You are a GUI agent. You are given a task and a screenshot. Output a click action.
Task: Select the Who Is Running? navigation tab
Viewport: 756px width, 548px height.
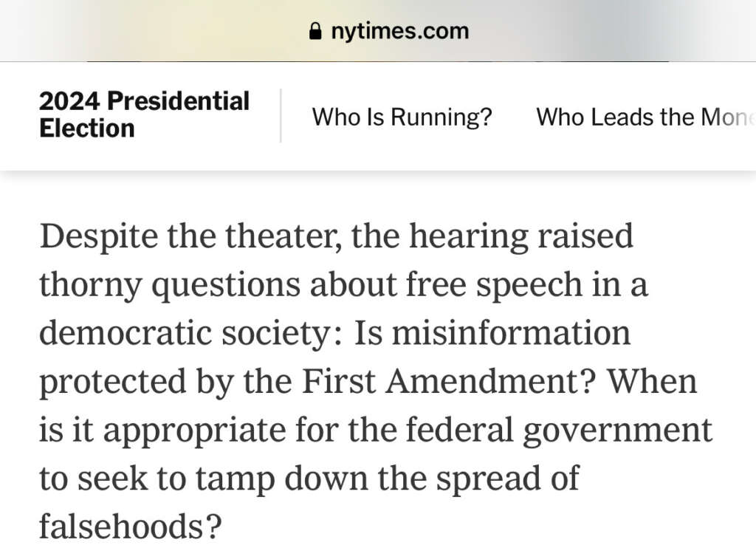[x=402, y=117]
